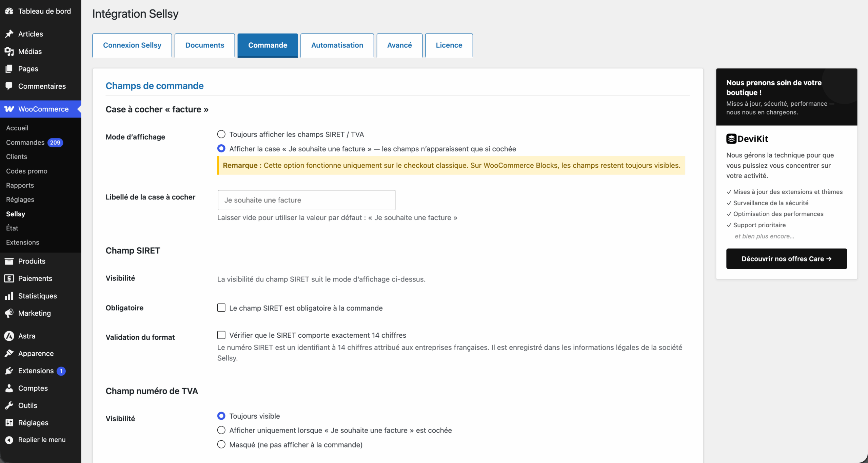Click the 'Champ SIRET' section heading
This screenshot has height=463, width=868.
[133, 251]
